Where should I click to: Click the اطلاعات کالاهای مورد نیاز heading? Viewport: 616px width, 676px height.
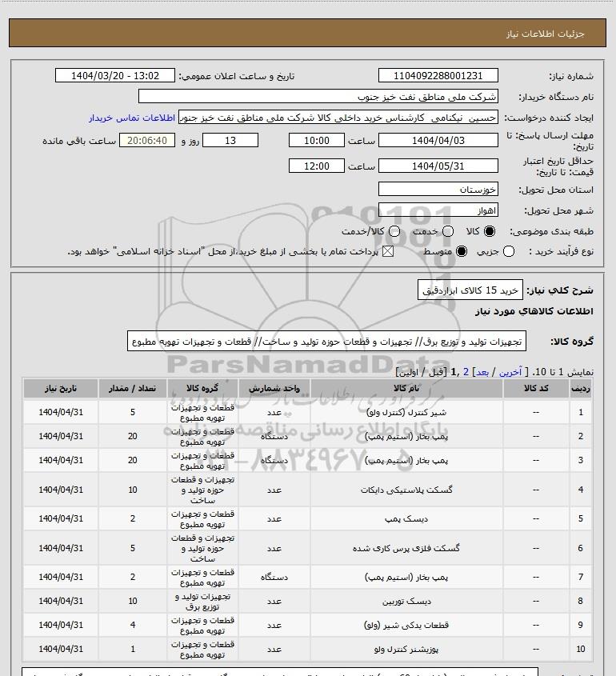(534, 311)
